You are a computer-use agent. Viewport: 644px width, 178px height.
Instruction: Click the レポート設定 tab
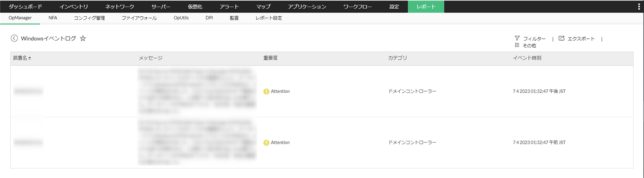tap(268, 18)
